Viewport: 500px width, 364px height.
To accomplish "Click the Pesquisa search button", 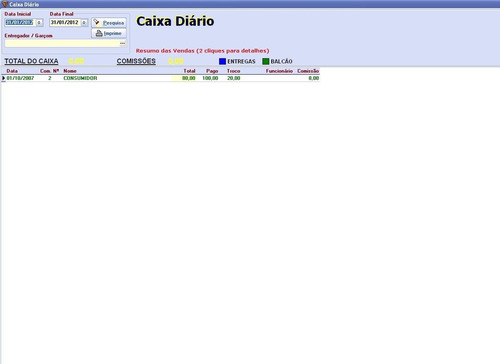I will 109,23.
